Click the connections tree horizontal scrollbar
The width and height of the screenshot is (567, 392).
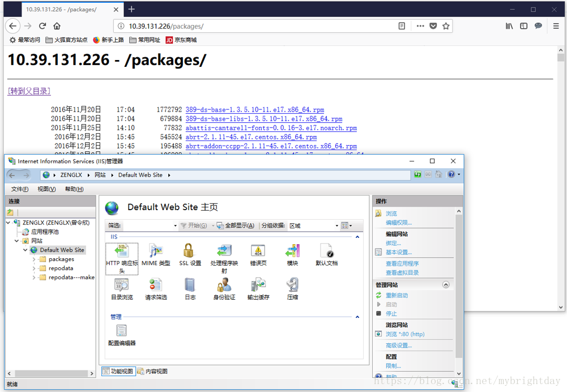coord(50,373)
